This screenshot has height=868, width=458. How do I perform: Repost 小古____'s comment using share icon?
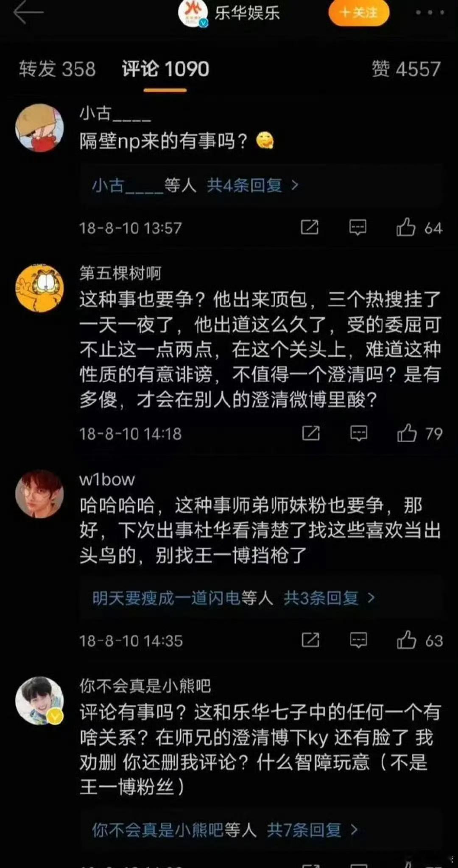310,227
